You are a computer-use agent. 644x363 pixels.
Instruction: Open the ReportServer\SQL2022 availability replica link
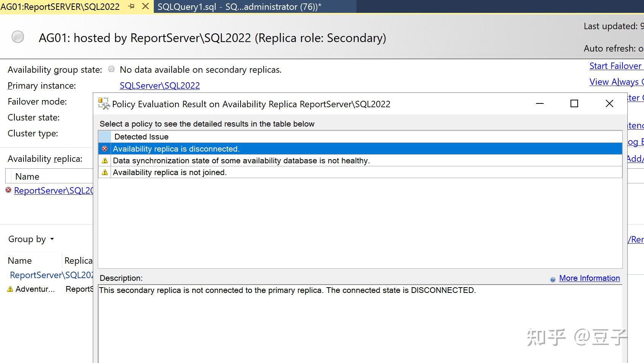53,190
